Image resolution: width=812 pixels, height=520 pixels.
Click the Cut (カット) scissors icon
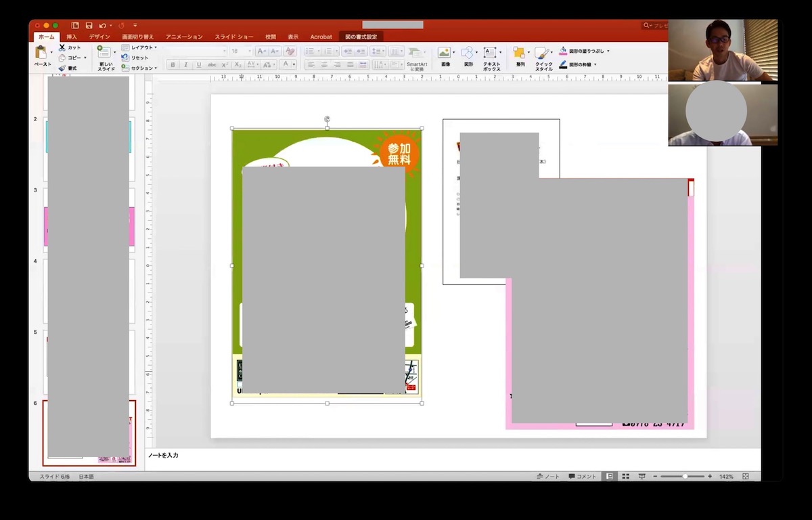(62, 47)
